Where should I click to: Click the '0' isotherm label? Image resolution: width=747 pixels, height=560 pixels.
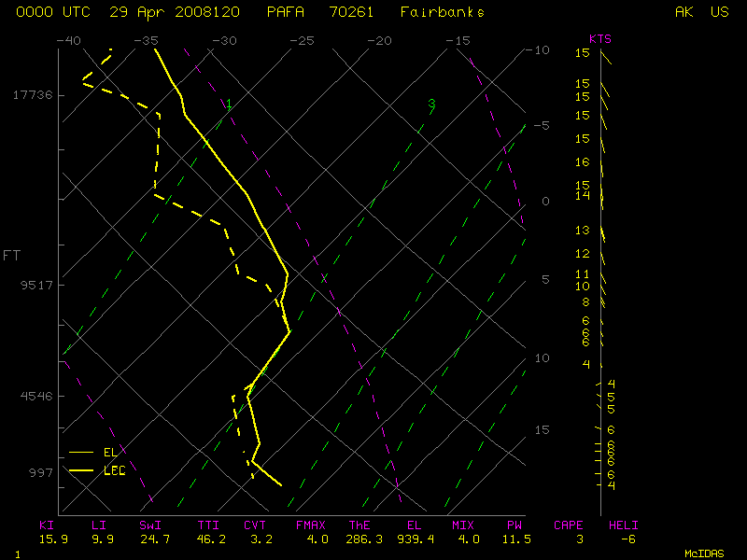(x=545, y=201)
